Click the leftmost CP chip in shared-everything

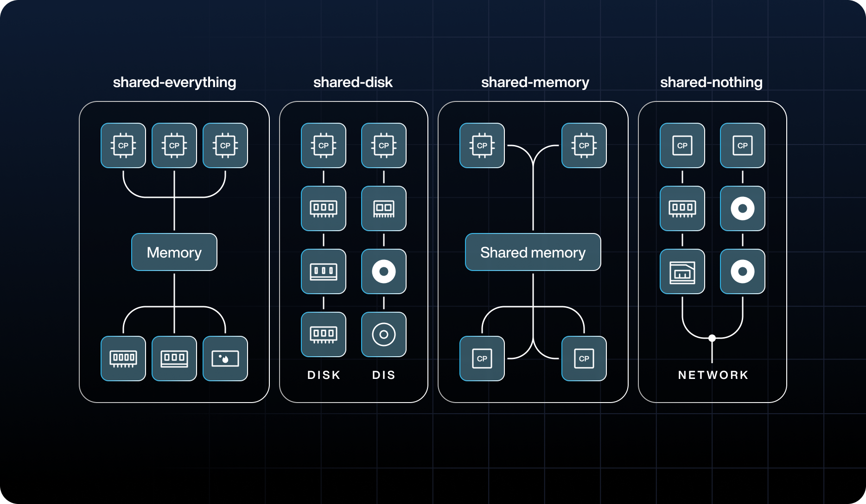click(123, 145)
